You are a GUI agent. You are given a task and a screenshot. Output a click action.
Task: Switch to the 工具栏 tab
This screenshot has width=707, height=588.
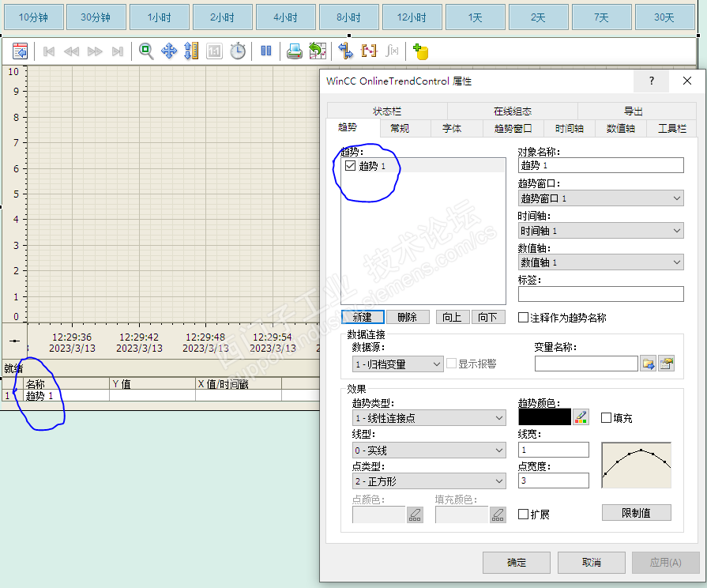671,129
